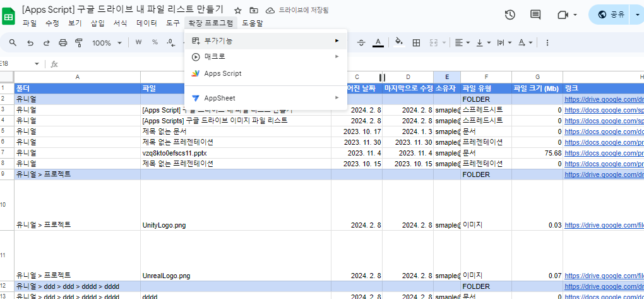Expand the Meet call options arrow
The image size is (644, 299).
coord(575,15)
